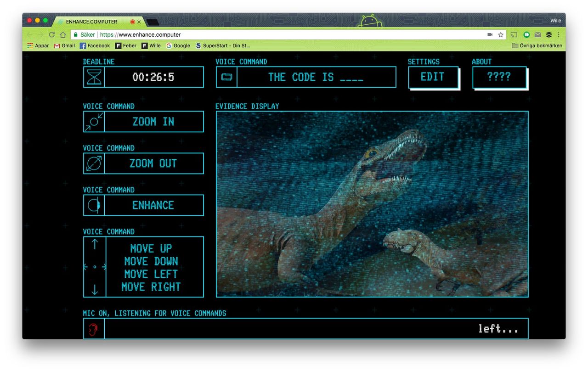Image resolution: width=588 pixels, height=371 pixels.
Task: Click the code voice command icon
Action: [227, 77]
